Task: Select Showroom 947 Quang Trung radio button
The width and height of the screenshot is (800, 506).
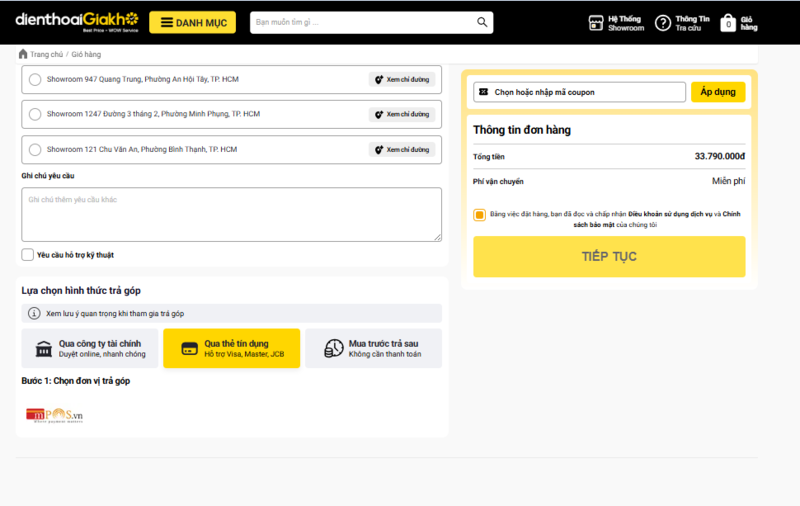Action: click(x=35, y=80)
